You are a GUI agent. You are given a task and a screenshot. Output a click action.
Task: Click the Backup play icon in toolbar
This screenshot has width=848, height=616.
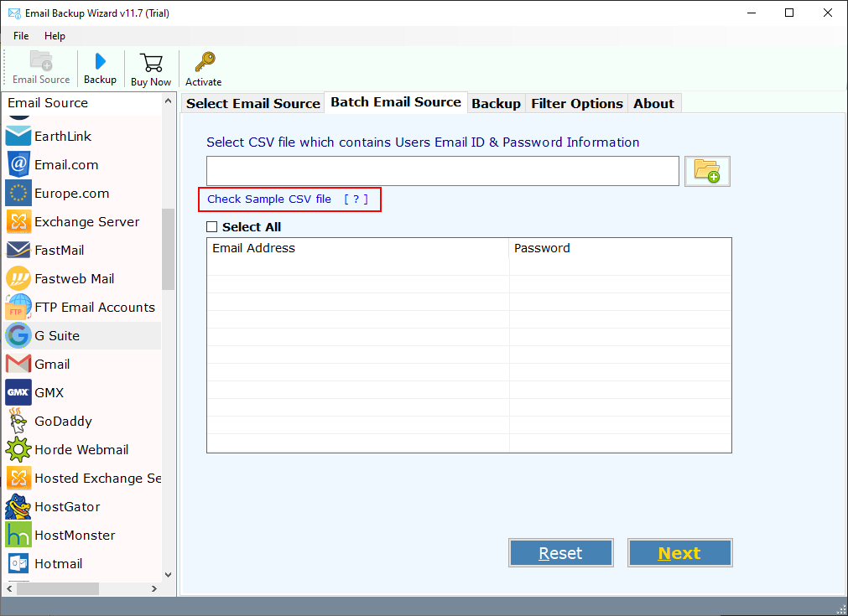(100, 61)
